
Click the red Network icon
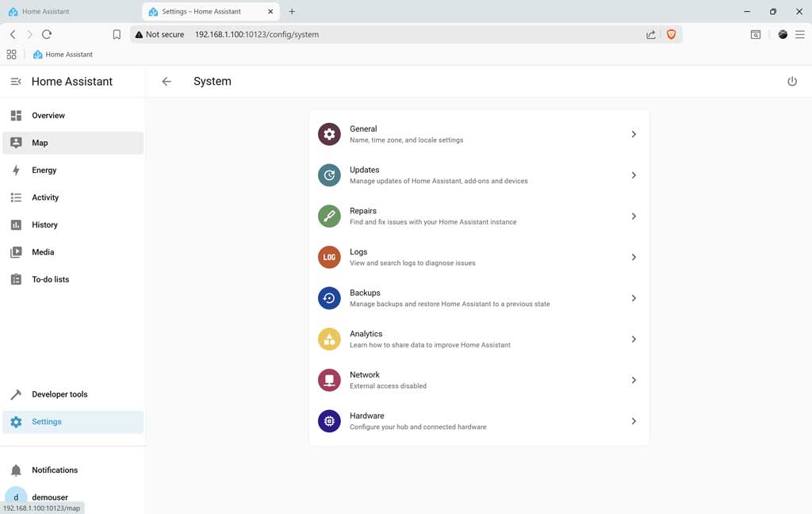click(329, 380)
